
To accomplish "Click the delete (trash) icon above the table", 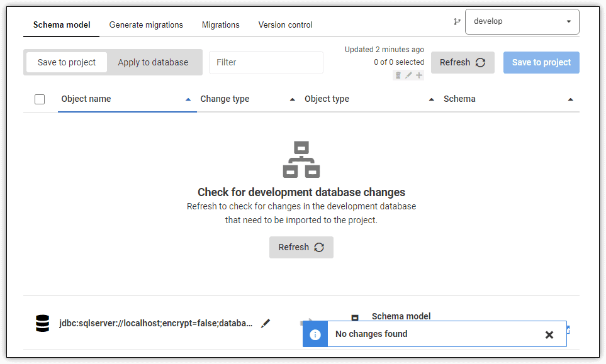I will tap(398, 74).
